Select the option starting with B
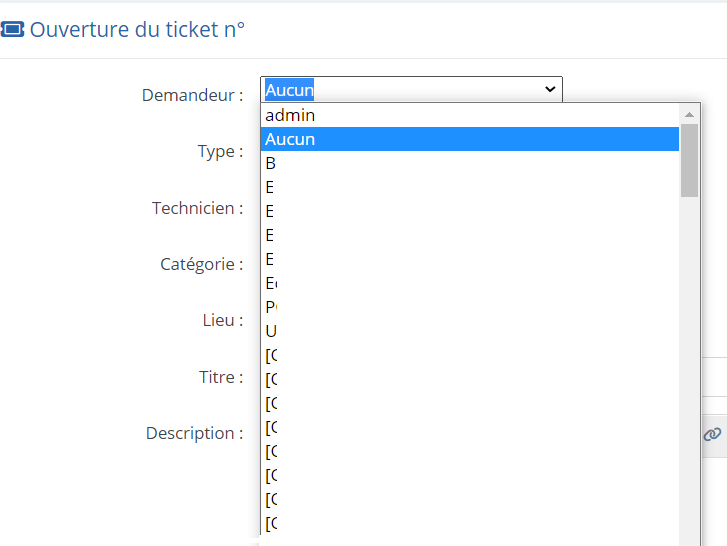Image resolution: width=727 pixels, height=546 pixels. coord(470,163)
